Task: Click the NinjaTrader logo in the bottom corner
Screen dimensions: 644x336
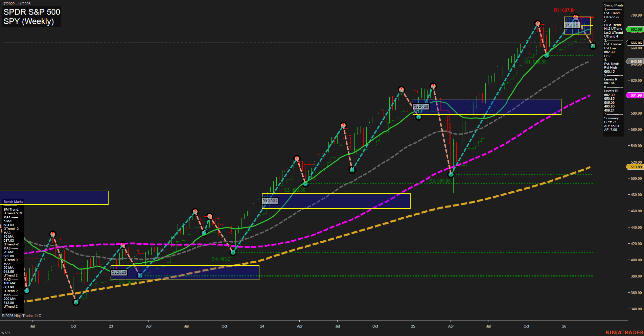Action: point(624,333)
